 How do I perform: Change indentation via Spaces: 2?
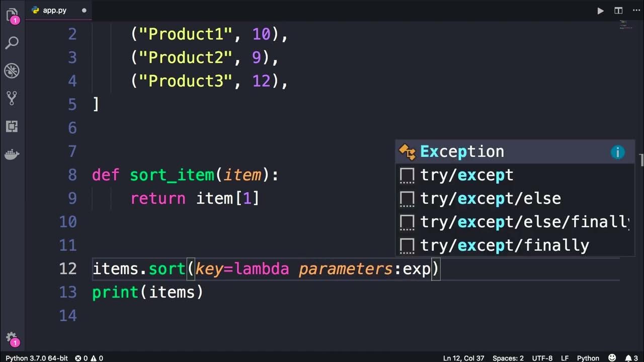click(x=508, y=358)
